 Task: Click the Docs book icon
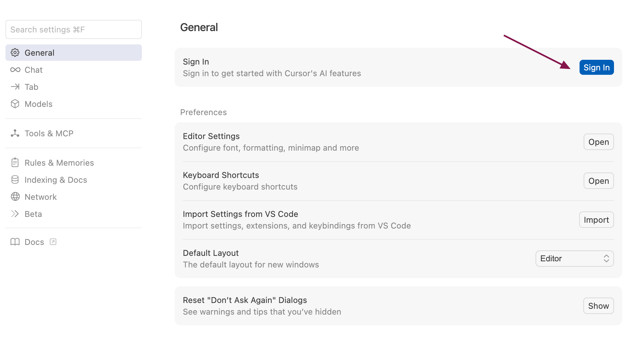pyautogui.click(x=15, y=242)
